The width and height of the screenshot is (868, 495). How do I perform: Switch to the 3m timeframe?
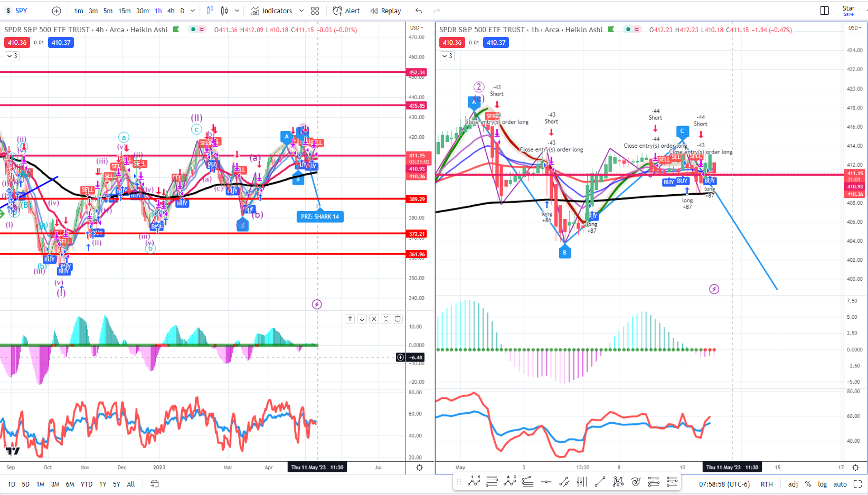[x=93, y=11]
